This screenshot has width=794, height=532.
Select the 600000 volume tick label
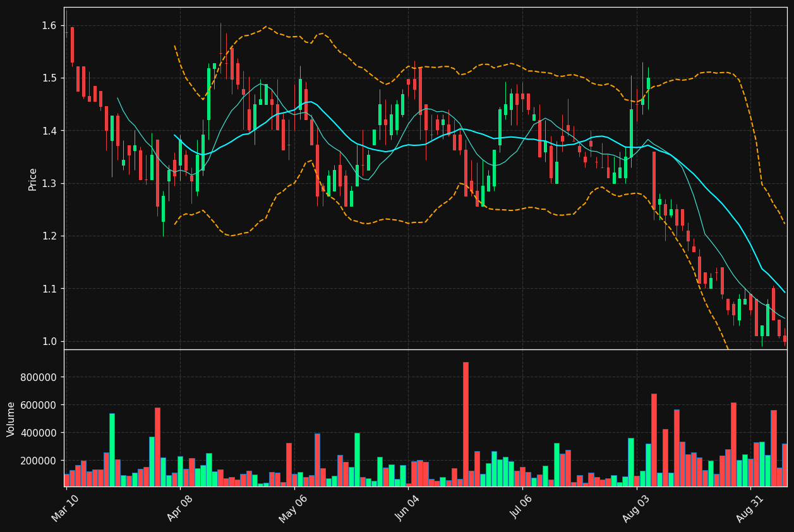(x=40, y=405)
